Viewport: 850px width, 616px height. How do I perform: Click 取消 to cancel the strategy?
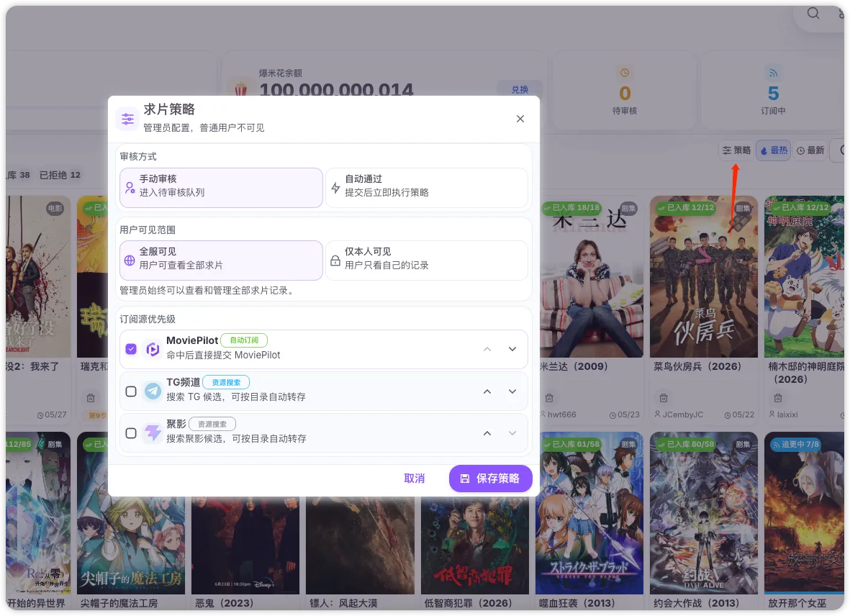click(x=414, y=479)
